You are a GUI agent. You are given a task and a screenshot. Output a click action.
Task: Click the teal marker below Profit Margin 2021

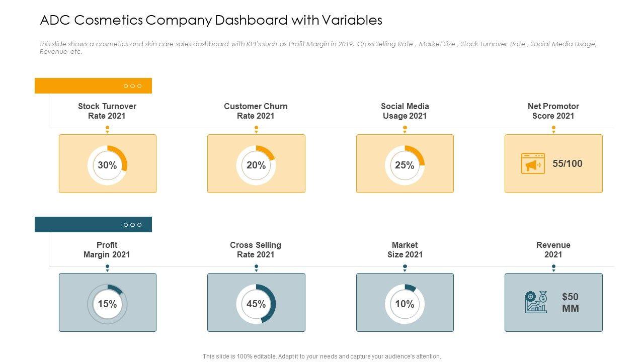tap(107, 268)
